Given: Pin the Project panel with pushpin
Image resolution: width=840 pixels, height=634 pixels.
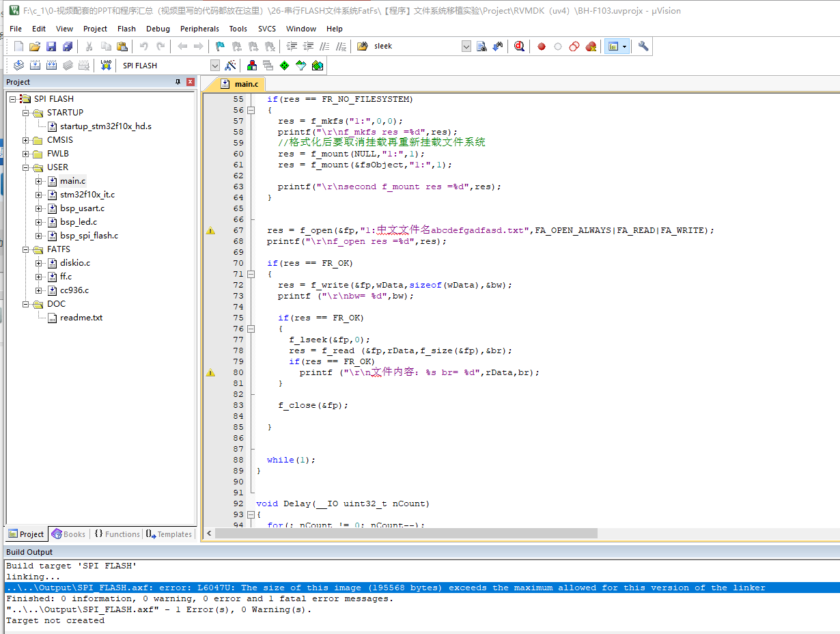Looking at the screenshot, I should tap(178, 82).
